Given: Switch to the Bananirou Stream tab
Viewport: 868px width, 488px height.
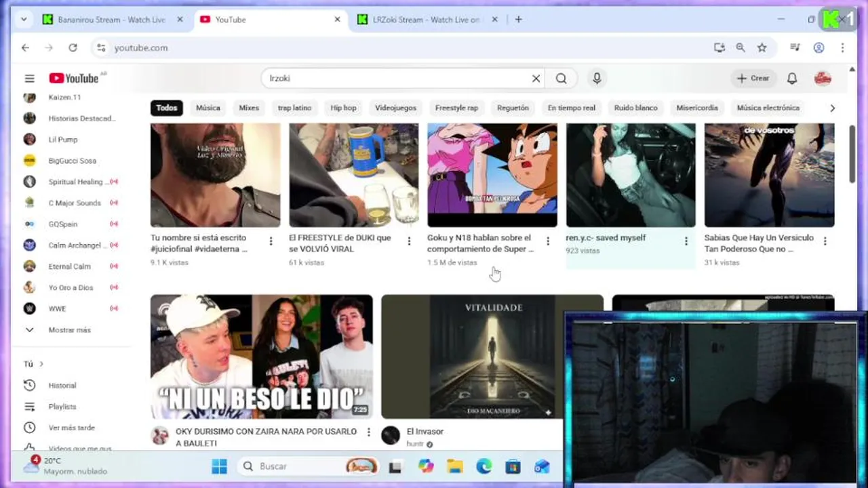Looking at the screenshot, I should pos(112,20).
